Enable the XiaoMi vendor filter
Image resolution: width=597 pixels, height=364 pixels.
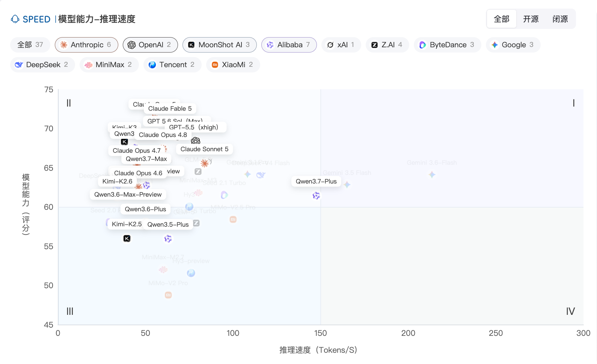pos(233,65)
